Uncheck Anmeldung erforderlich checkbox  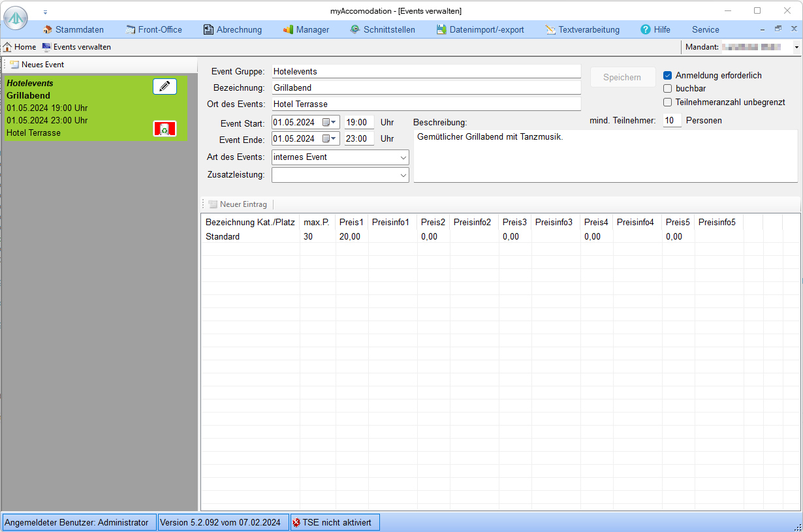pos(668,75)
